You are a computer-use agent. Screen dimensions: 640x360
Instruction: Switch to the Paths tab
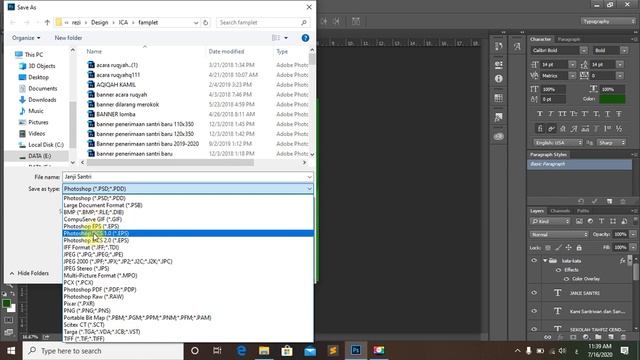coord(583,211)
